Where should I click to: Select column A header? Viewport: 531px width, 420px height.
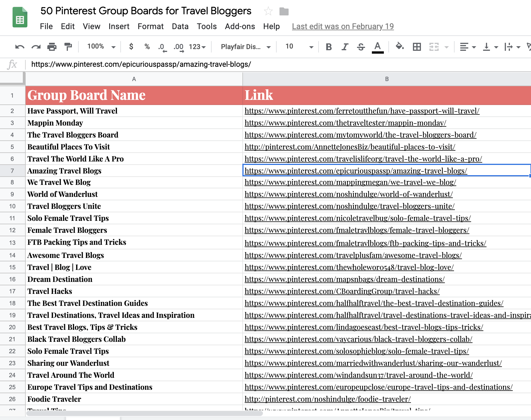coord(134,79)
